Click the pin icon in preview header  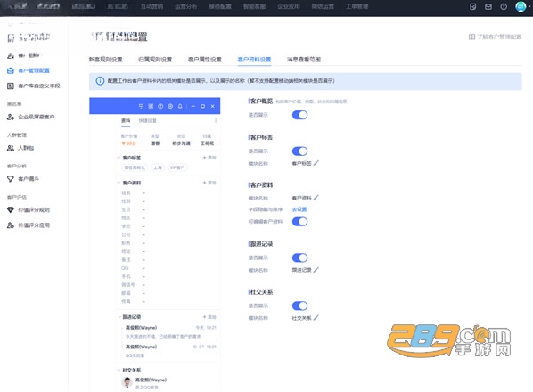[x=141, y=106]
